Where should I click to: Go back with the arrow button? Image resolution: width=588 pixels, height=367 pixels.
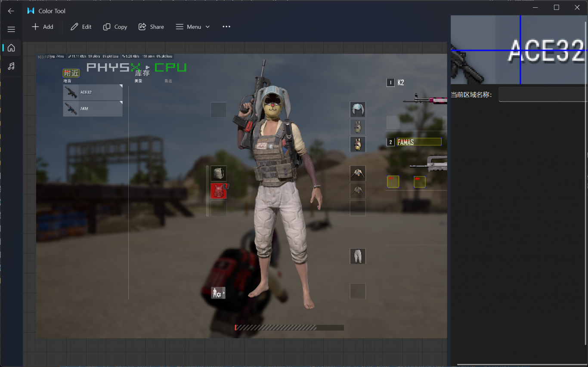(11, 11)
